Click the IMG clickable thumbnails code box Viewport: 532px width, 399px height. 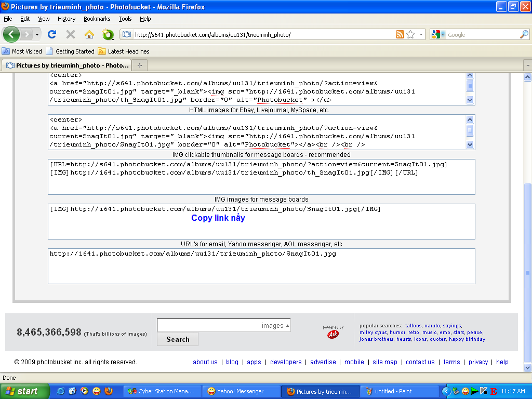(261, 177)
